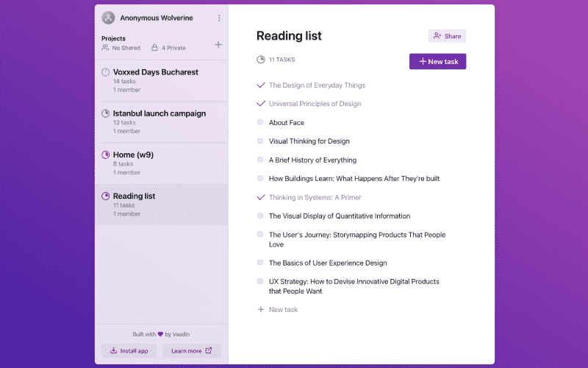Mark Visual Thinking for Design as done
This screenshot has width=588, height=368.
(x=260, y=141)
